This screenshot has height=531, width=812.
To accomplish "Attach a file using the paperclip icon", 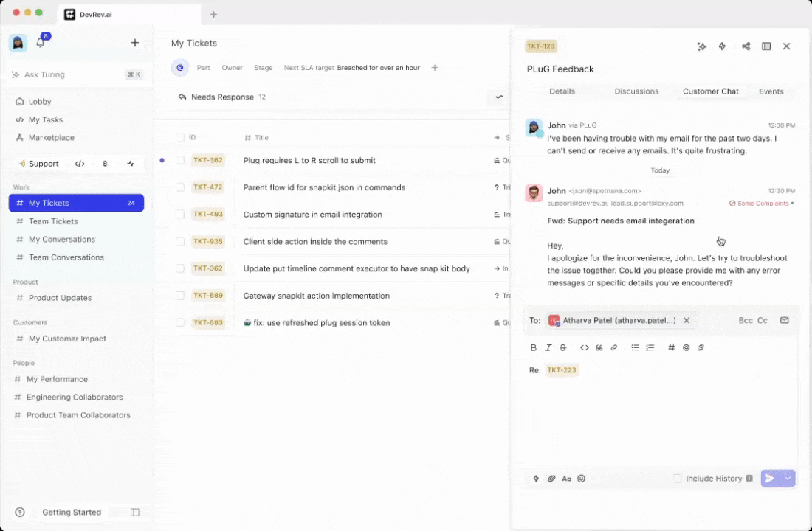I will [551, 478].
